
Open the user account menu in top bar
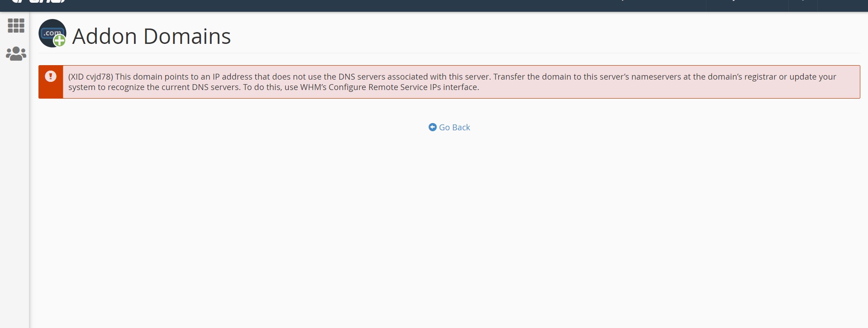tap(747, 5)
